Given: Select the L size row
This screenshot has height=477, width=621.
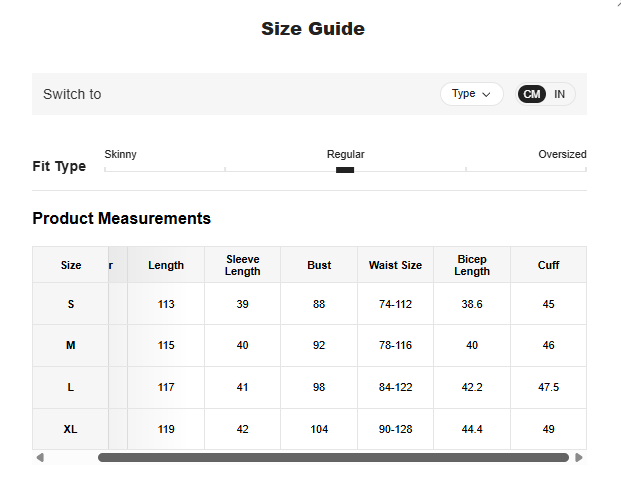Looking at the screenshot, I should [71, 387].
